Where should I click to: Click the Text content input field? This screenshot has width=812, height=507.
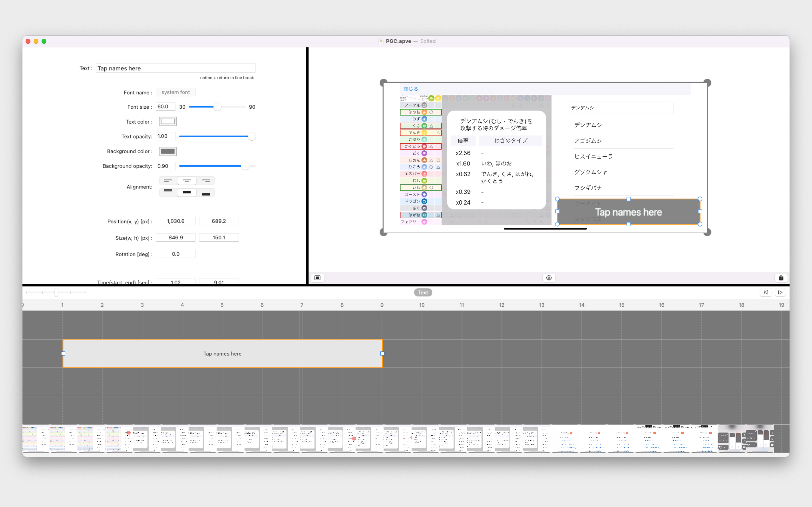175,68
